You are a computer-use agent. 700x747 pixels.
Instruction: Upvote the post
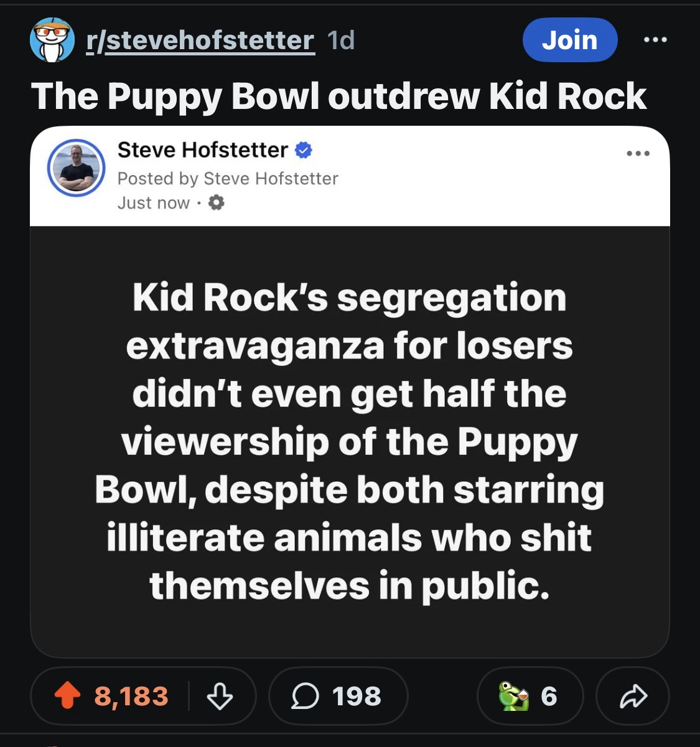tap(68, 695)
